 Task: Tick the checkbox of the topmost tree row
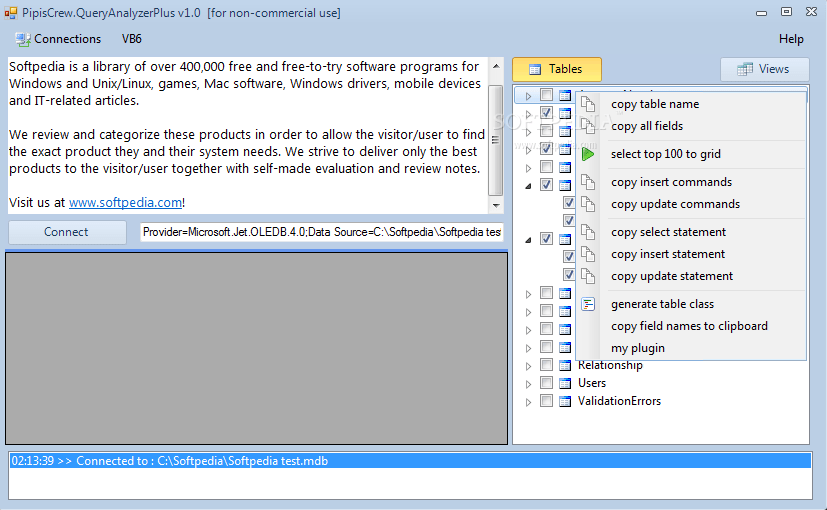tap(546, 95)
